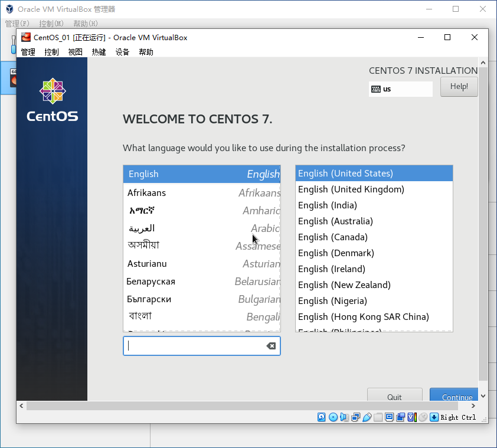
Task: Open the 控制 menu in CentOS_01 window
Action: pos(52,52)
